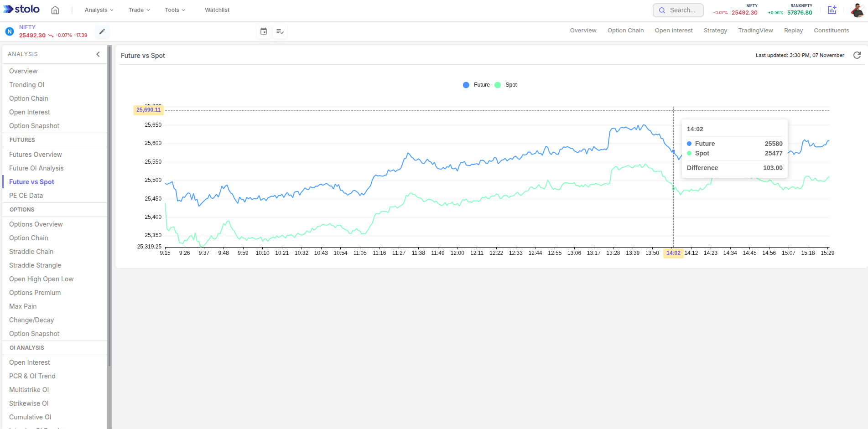Open the user profile avatar

pos(857,10)
